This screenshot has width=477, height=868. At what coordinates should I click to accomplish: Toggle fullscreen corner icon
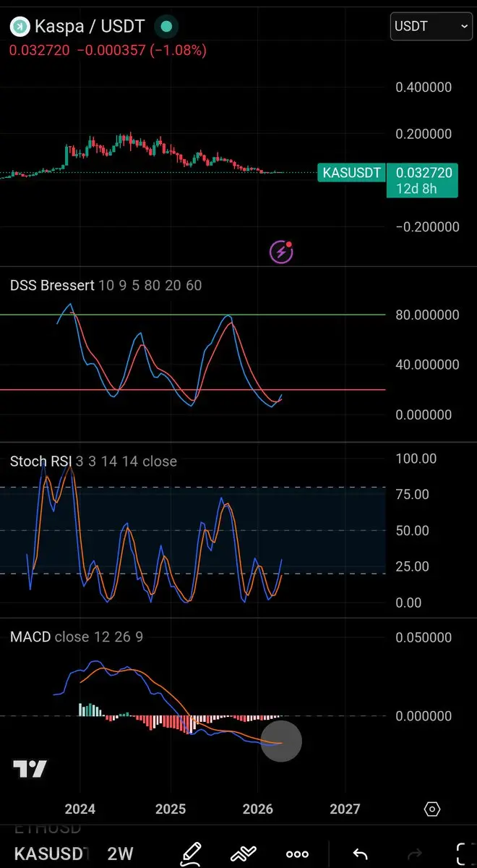(x=465, y=854)
